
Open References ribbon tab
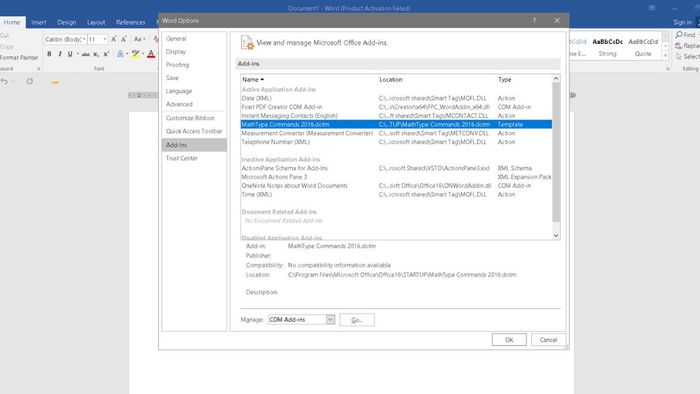(x=130, y=22)
